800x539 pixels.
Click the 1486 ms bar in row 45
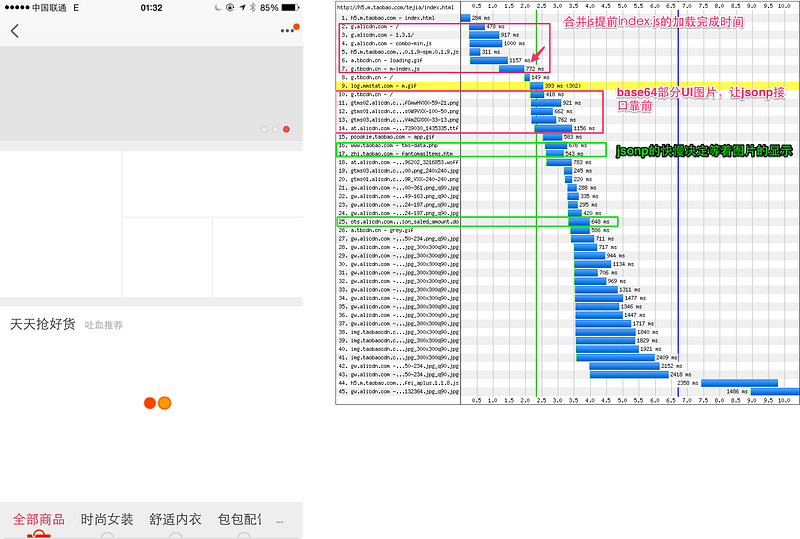pos(775,391)
